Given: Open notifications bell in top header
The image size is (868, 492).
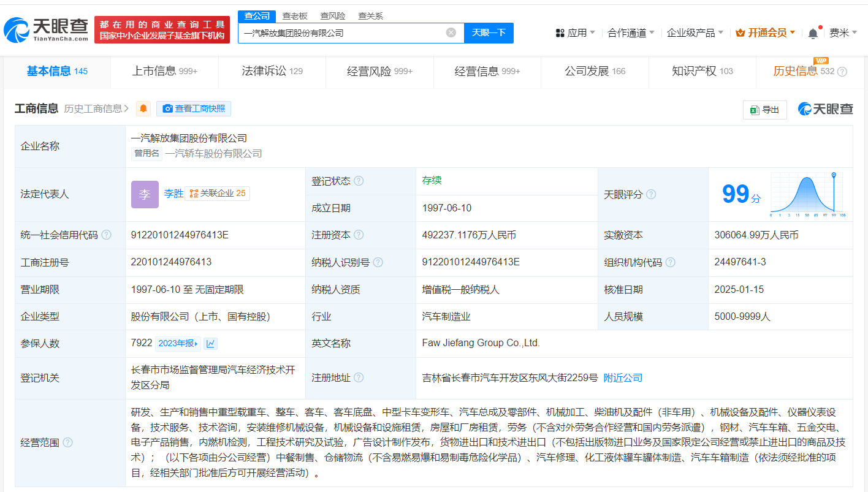Looking at the screenshot, I should click(x=813, y=33).
